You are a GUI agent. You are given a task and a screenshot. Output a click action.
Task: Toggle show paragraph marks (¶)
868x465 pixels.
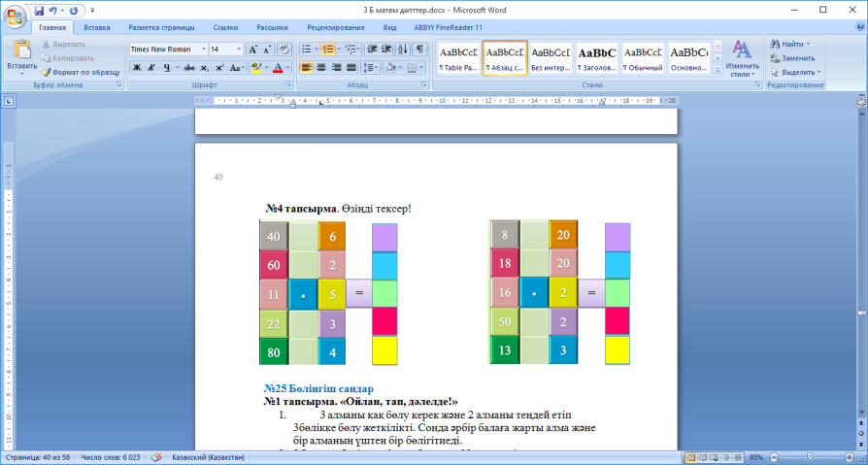coord(420,50)
